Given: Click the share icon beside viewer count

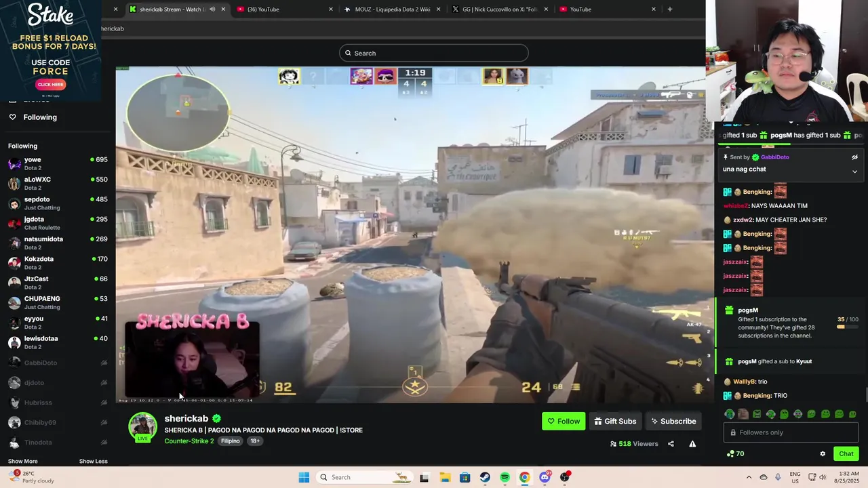Looking at the screenshot, I should click(x=671, y=444).
